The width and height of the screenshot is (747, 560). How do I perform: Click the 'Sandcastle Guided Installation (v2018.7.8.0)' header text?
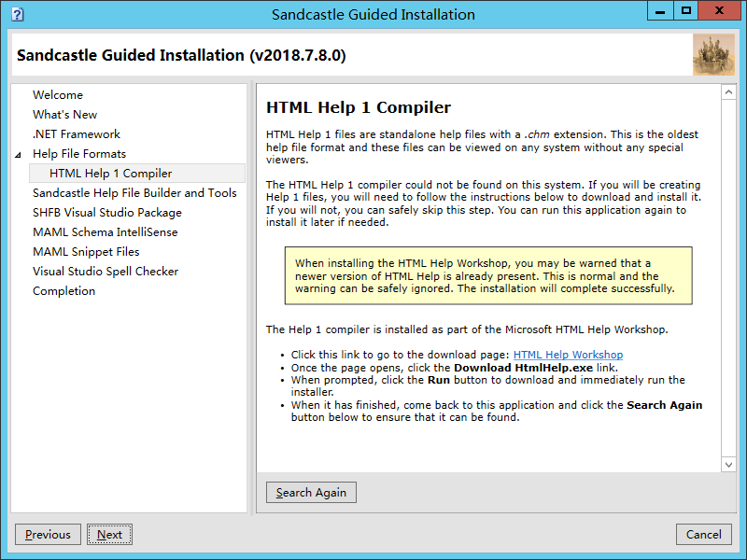point(181,55)
